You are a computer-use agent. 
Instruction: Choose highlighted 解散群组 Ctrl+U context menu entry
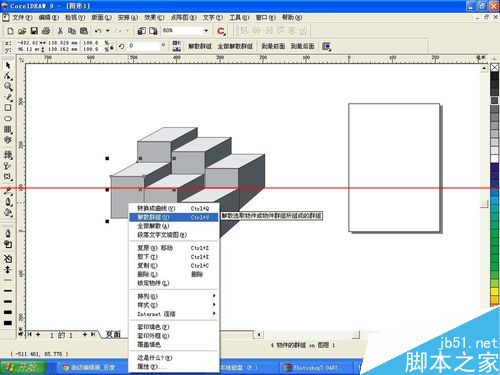point(173,217)
